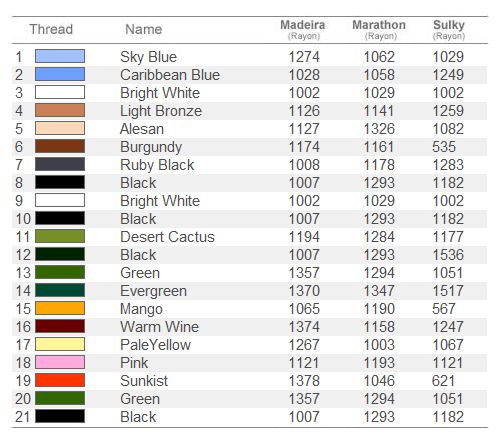Click the Thread column header

point(51,29)
